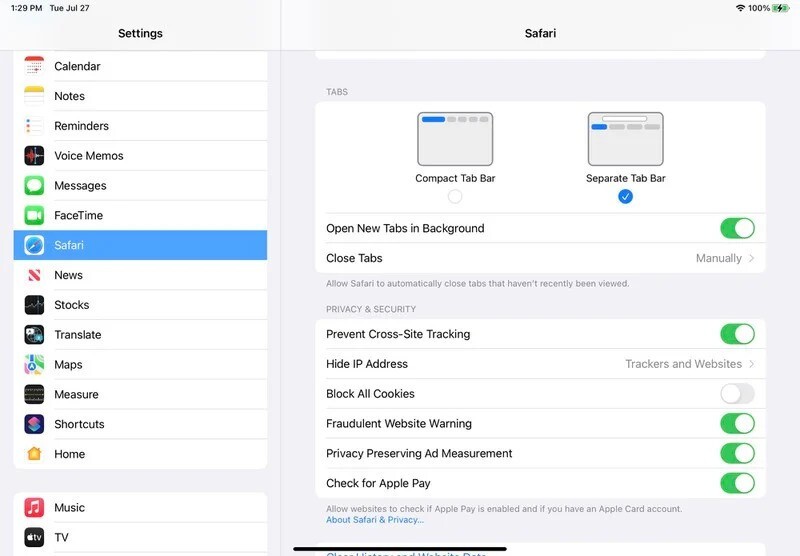This screenshot has height=556, width=800.
Task: Select the Messages icon in Settings
Action: click(x=35, y=186)
